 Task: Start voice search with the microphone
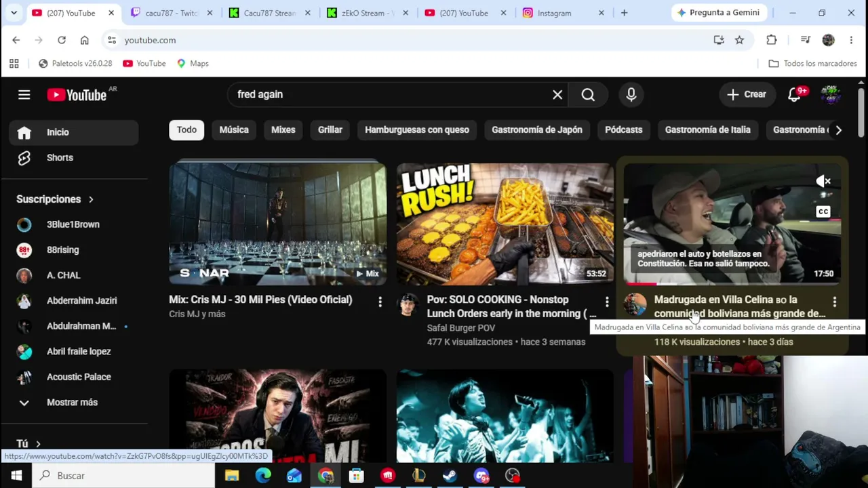click(631, 95)
